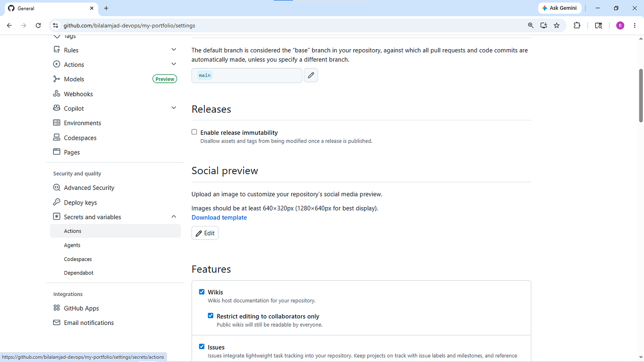
Task: Expand the Copilot section chevron
Action: coord(174,108)
